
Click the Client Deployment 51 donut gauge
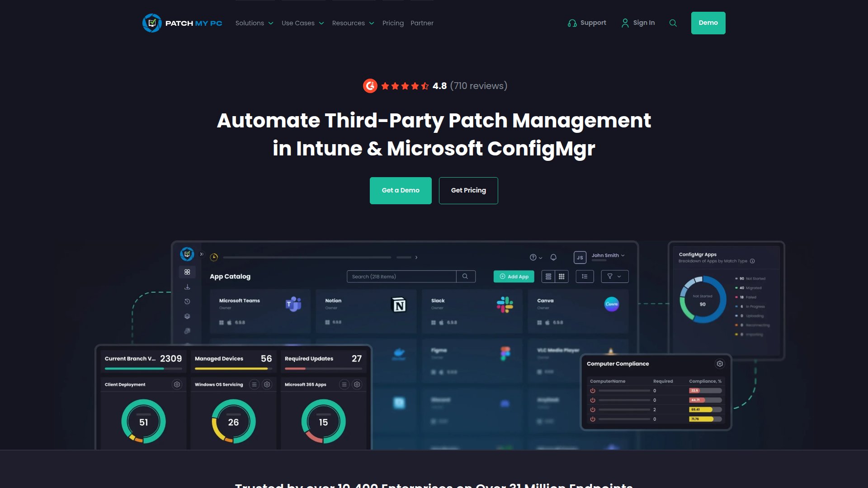click(143, 422)
